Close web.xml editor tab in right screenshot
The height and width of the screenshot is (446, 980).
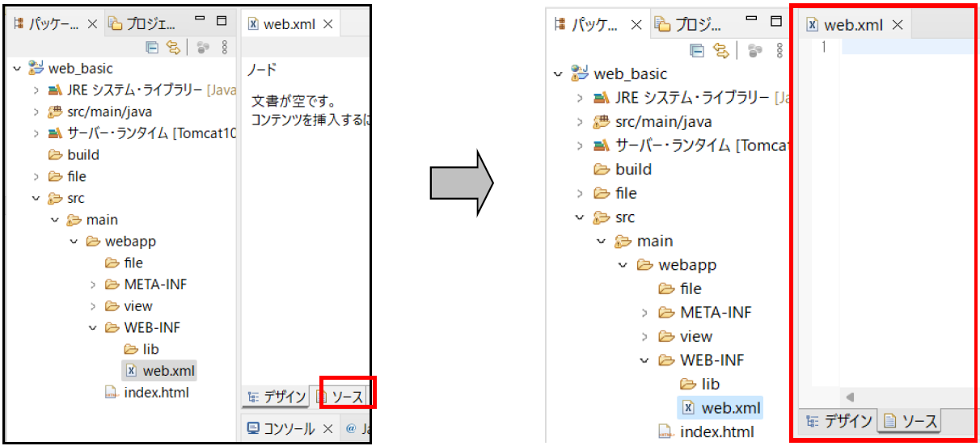[897, 25]
